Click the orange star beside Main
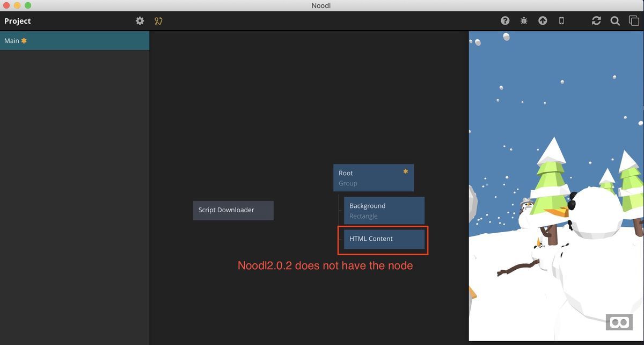The height and width of the screenshot is (345, 644). tap(24, 41)
